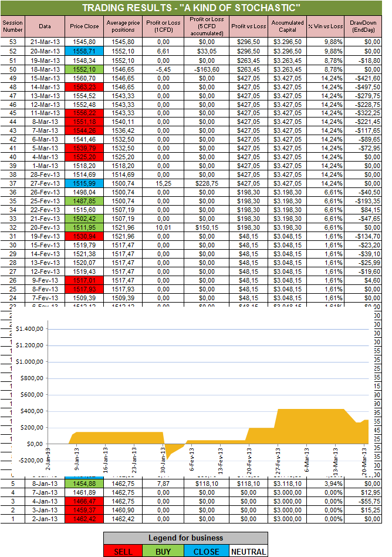The width and height of the screenshot is (392, 557).
Task: Select the 30-Jan-13 chart date label
Action: (x=163, y=461)
